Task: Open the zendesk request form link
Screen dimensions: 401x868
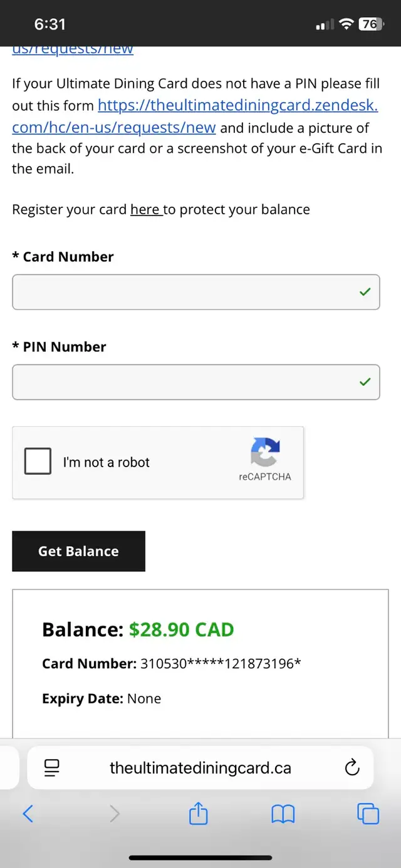Action: point(237,105)
